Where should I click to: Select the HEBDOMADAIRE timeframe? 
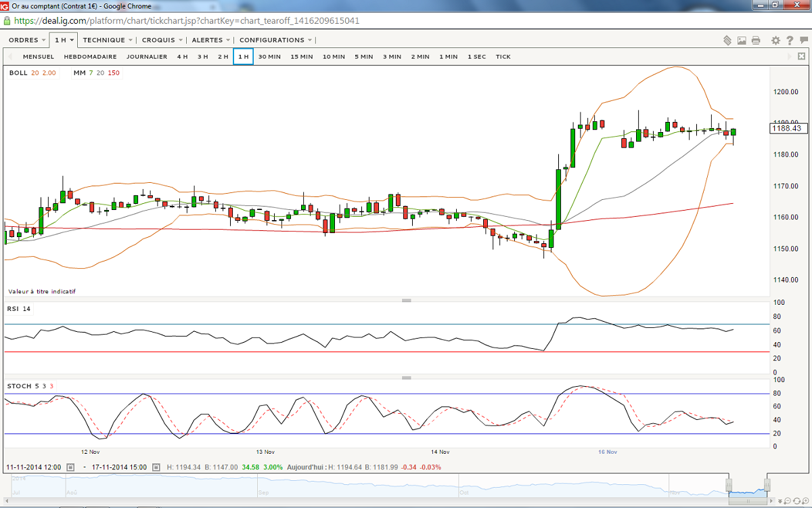pos(91,57)
